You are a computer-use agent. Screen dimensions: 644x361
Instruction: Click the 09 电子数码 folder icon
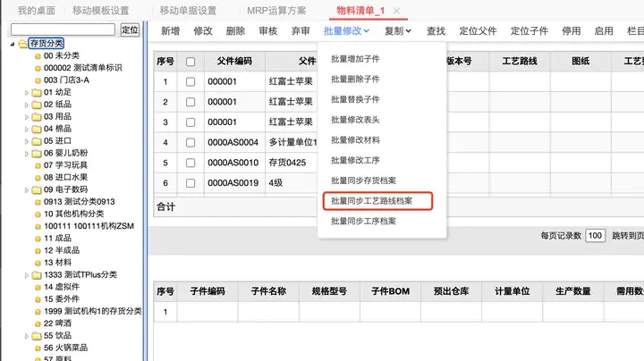coord(37,190)
